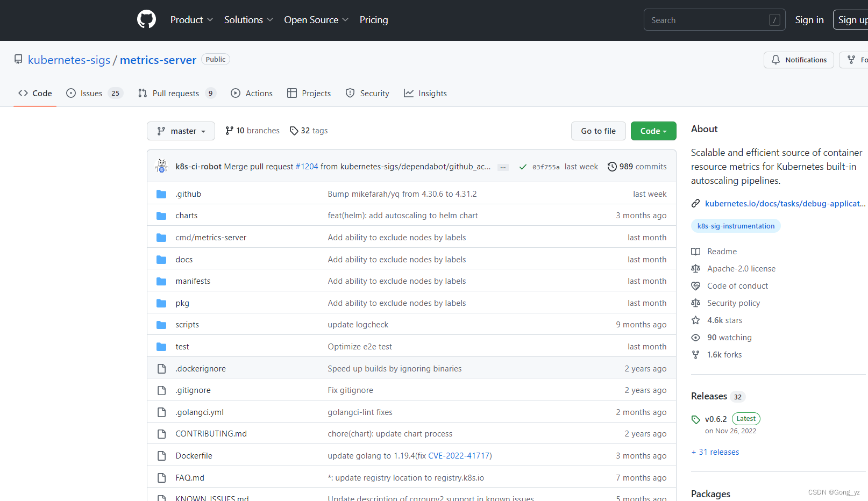Open the Readme link

pos(722,252)
